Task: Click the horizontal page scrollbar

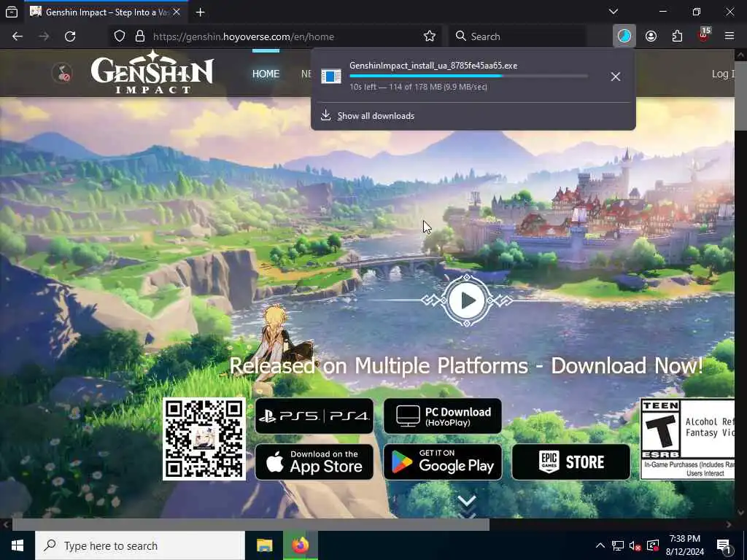Action: coord(251,524)
